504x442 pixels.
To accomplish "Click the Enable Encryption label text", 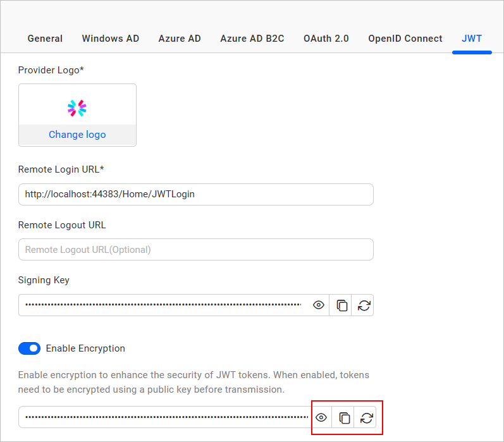I will [x=85, y=348].
